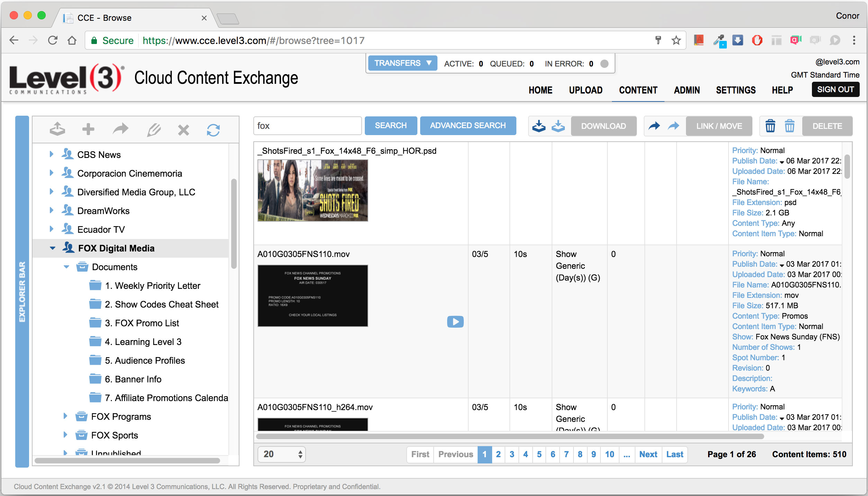
Task: Collapse the FOX Digital Media node
Action: tap(52, 248)
